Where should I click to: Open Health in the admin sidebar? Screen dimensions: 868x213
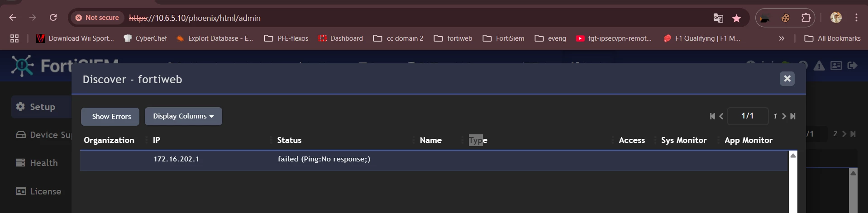click(37, 163)
